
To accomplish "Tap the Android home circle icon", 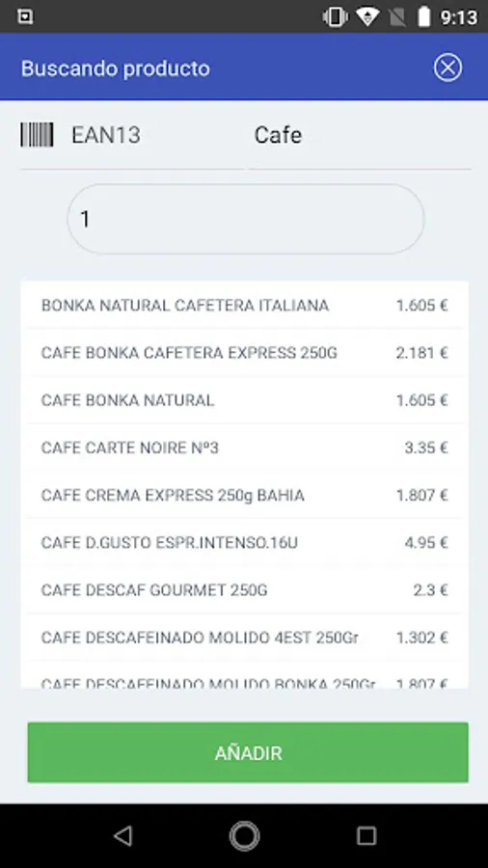I will (244, 835).
